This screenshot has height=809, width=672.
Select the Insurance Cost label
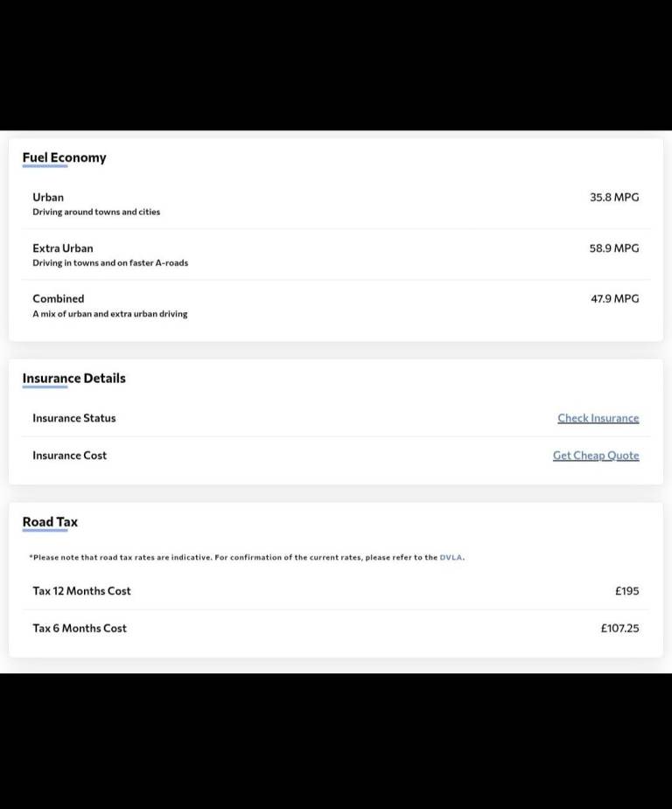(x=69, y=456)
